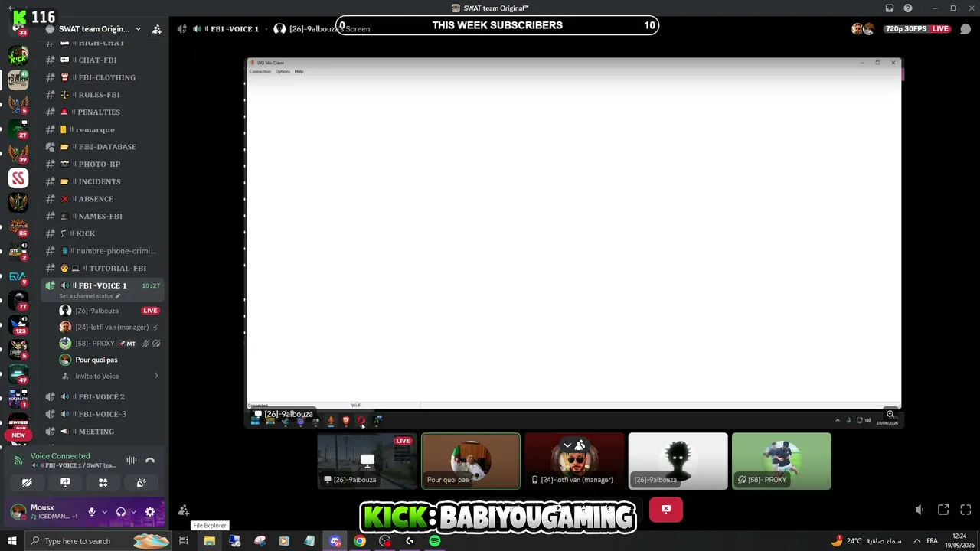Open the Connection menu in WO Mic Client

(260, 72)
